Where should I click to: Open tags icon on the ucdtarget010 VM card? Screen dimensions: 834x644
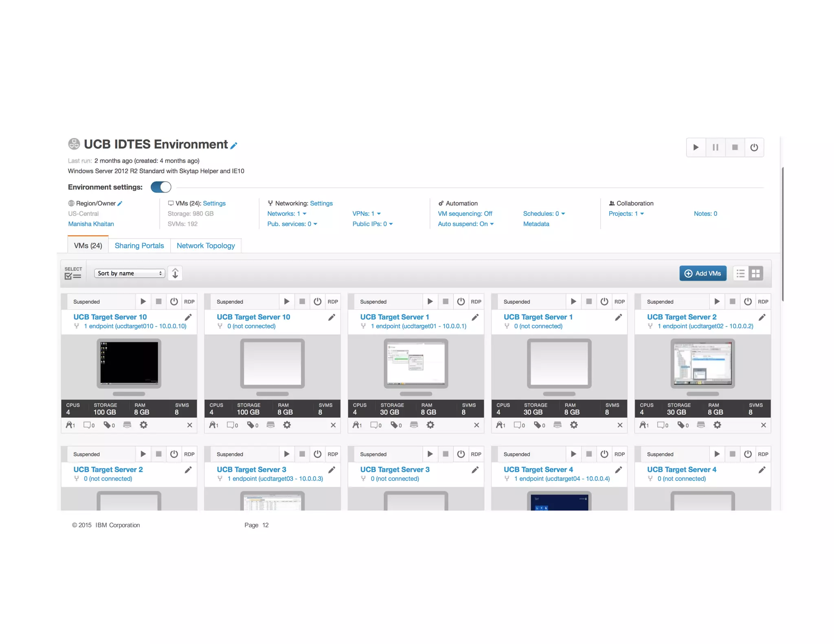[x=109, y=425]
